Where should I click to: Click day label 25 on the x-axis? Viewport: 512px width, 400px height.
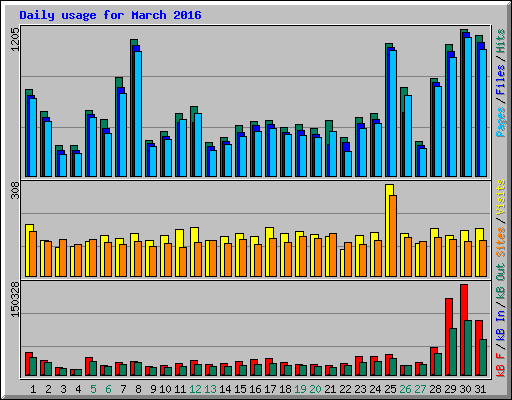pos(390,389)
